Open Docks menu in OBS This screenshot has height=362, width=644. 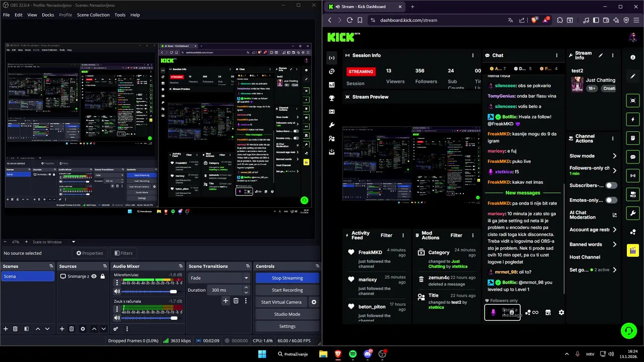click(x=48, y=15)
